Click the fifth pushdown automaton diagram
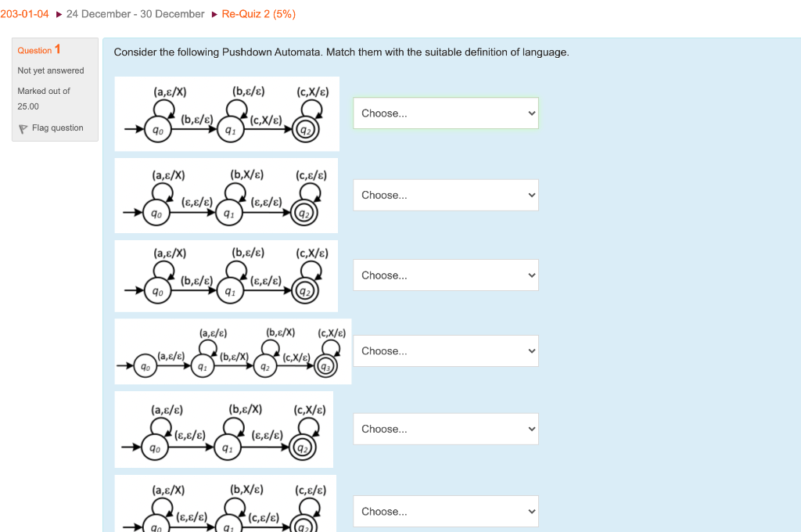The image size is (801, 532). coord(224,430)
